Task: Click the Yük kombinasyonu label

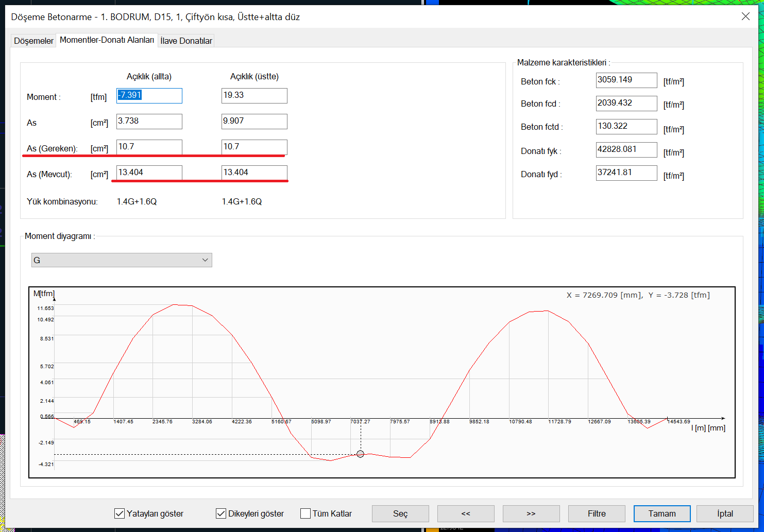Action: (x=62, y=201)
